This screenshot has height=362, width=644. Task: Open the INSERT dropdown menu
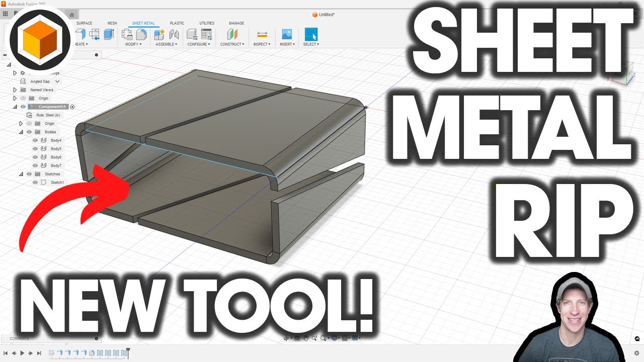click(x=287, y=44)
